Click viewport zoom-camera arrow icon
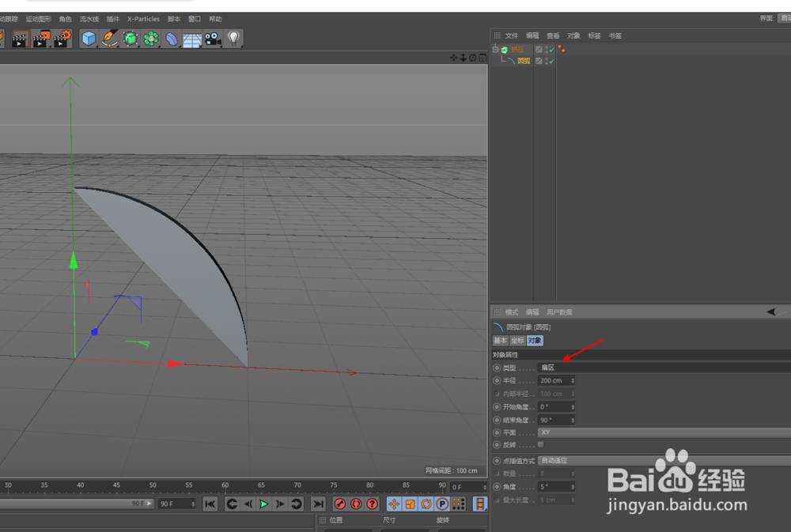 [x=463, y=58]
